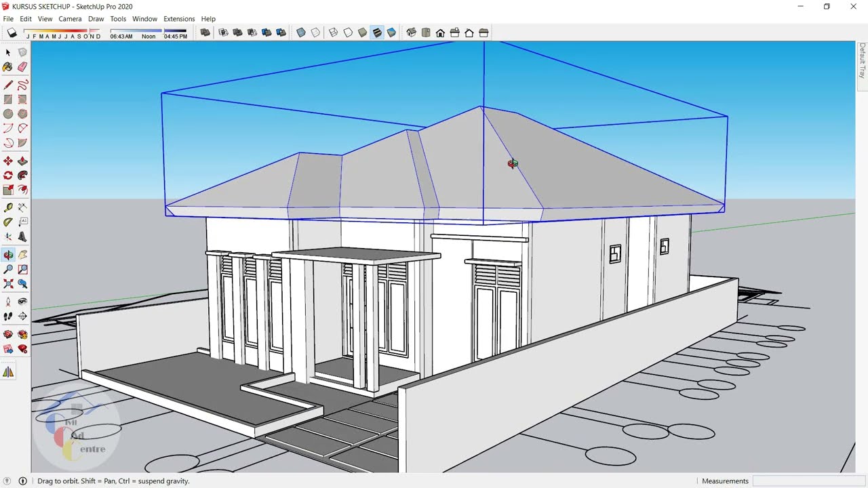Screen dimensions: 868x488
Task: Select the Pan hand tool
Action: pyautogui.click(x=22, y=255)
